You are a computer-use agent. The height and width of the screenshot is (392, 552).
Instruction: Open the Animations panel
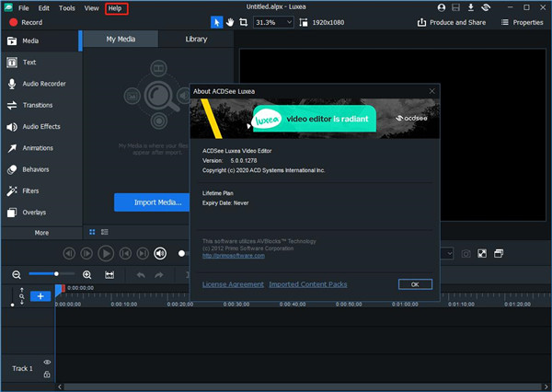40,148
